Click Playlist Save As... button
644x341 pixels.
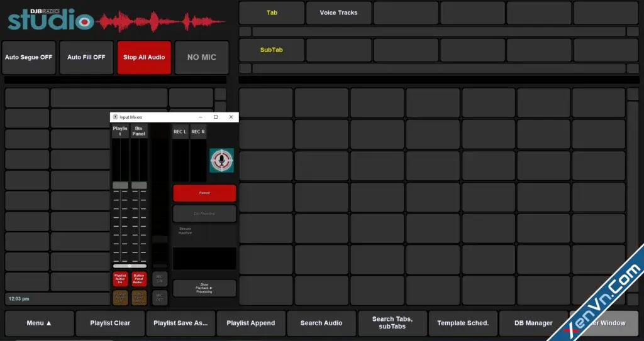(x=180, y=323)
